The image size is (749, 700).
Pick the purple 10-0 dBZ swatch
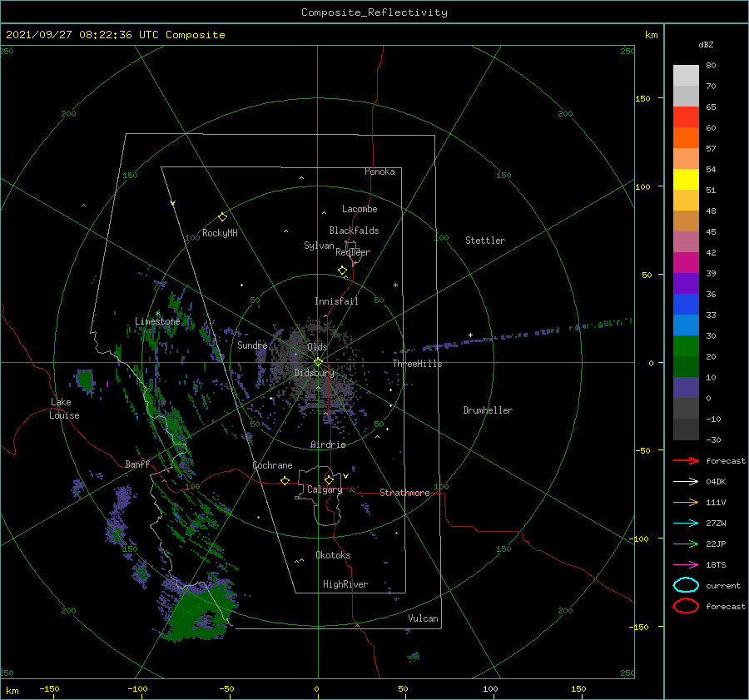pyautogui.click(x=686, y=388)
